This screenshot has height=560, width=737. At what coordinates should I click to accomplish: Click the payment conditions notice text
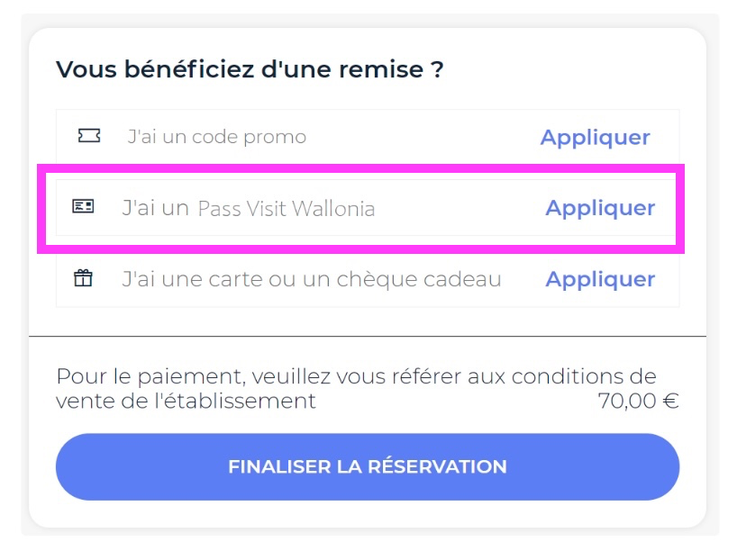point(356,389)
